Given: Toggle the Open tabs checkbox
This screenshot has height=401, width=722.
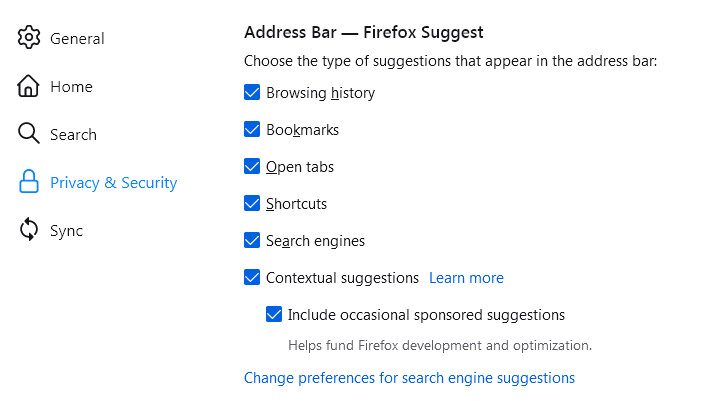Looking at the screenshot, I should point(252,167).
